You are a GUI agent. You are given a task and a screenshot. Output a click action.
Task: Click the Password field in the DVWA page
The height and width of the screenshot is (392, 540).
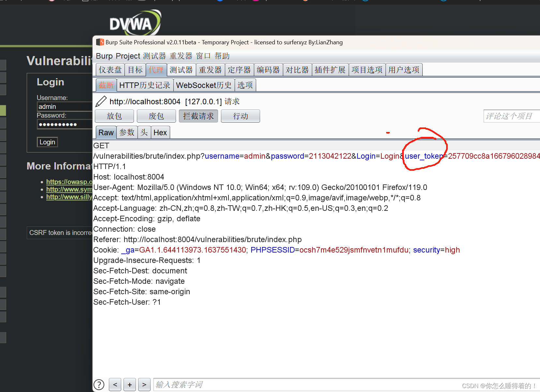[x=65, y=124]
